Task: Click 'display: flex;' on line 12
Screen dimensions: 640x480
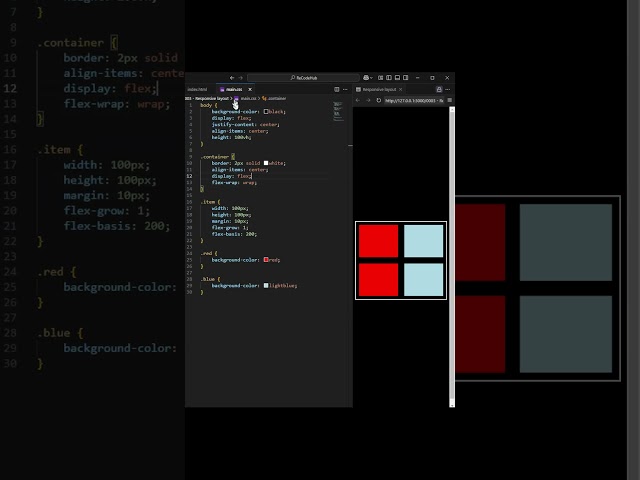Action: coord(231,176)
